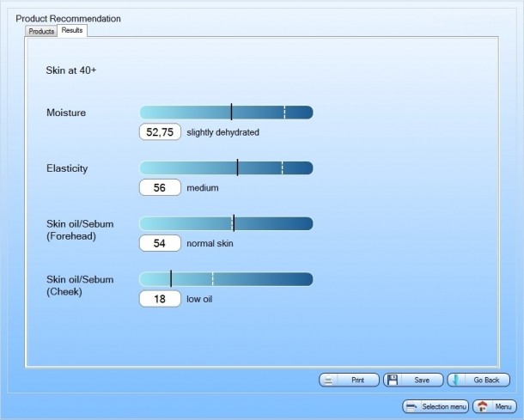Click the "normal skin" result label
The image size is (524, 420).
210,244
